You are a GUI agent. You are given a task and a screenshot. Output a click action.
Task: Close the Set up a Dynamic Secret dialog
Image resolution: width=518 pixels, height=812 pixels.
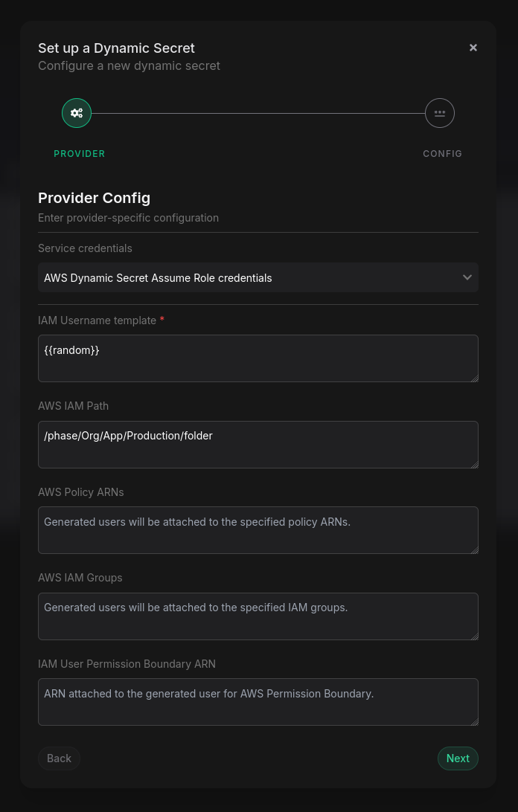pyautogui.click(x=473, y=47)
